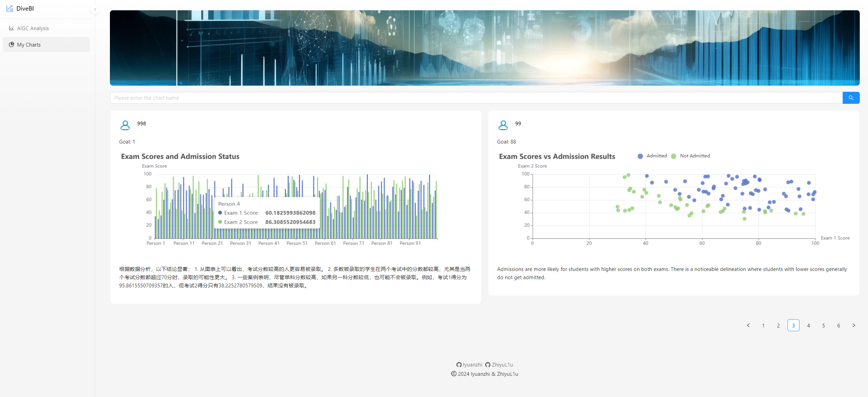The width and height of the screenshot is (868, 397).
Task: Jump to pagination page 1
Action: [763, 325]
